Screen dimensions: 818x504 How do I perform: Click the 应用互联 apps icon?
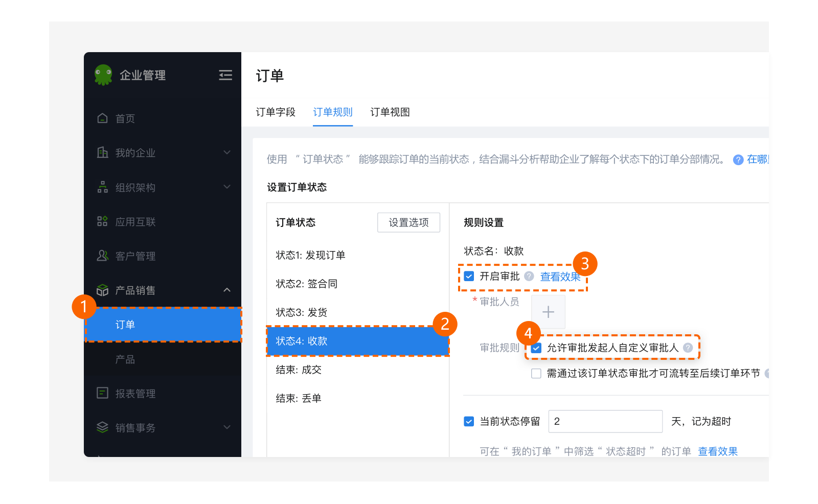tap(102, 221)
